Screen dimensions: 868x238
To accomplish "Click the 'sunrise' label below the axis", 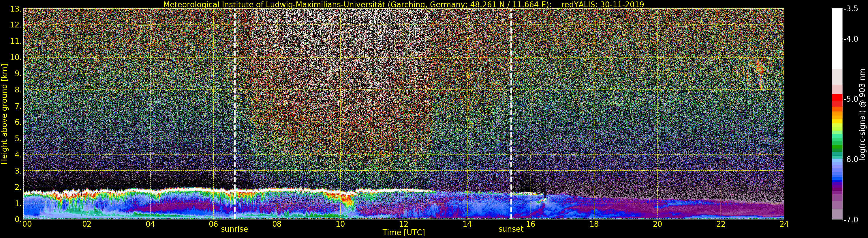I will click(234, 229).
